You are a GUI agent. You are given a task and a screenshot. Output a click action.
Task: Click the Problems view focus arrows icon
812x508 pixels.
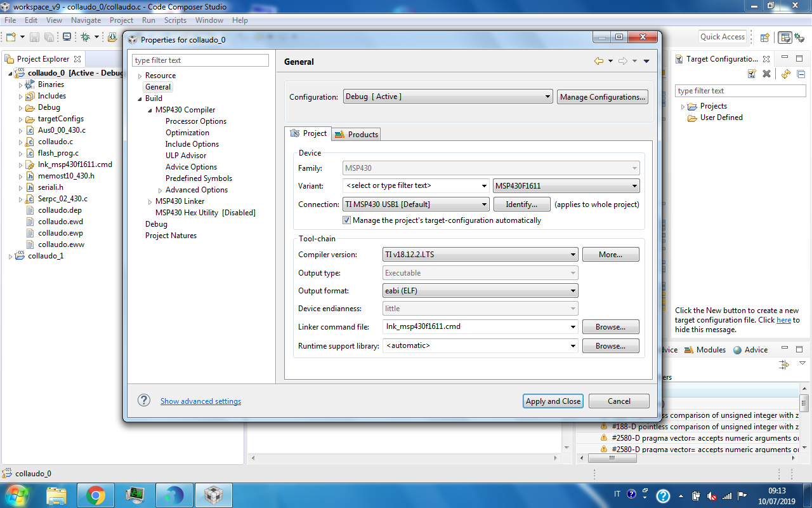pos(785,364)
